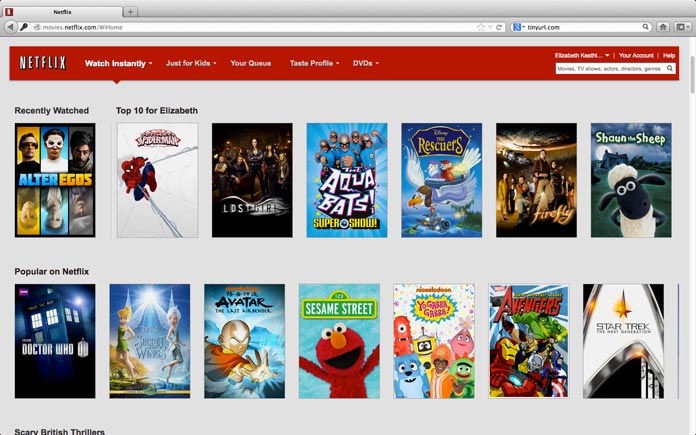Bookmark page with the star icon
Screen dimensions: 696x435
click(x=480, y=27)
